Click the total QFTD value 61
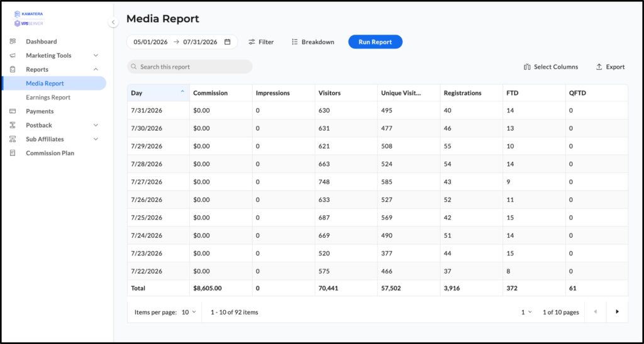The image size is (644, 344). 573,288
